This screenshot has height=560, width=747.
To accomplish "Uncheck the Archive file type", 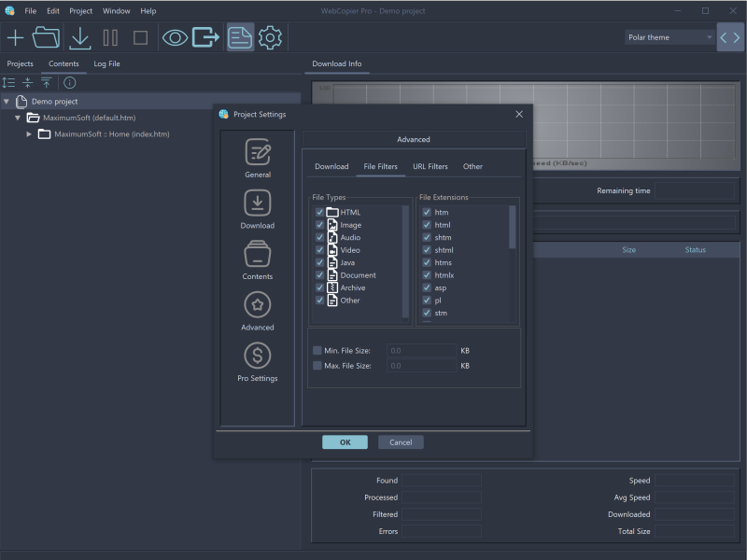I will (x=319, y=287).
